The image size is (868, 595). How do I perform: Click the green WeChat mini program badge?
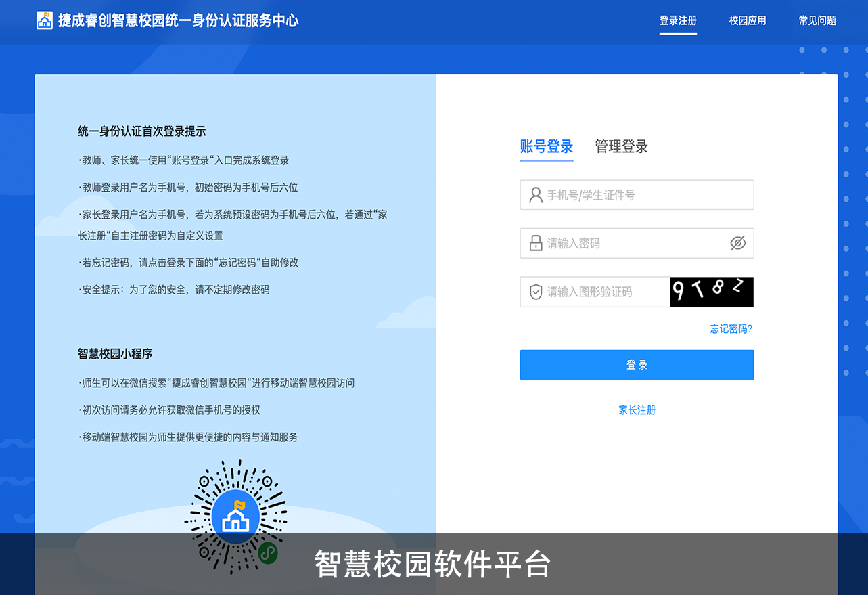pyautogui.click(x=268, y=554)
